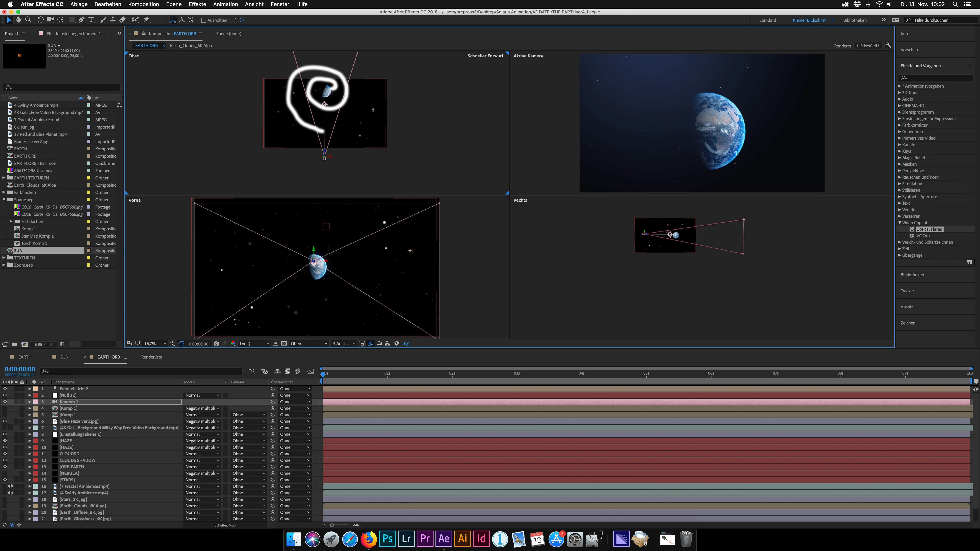This screenshot has width=980, height=551.
Task: Switch to the SUN timeline tab
Action: tap(64, 357)
